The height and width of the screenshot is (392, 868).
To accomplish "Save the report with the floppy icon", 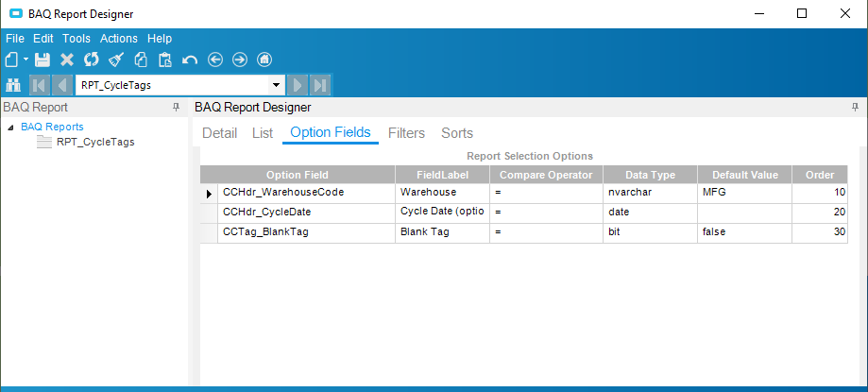I will (x=43, y=60).
